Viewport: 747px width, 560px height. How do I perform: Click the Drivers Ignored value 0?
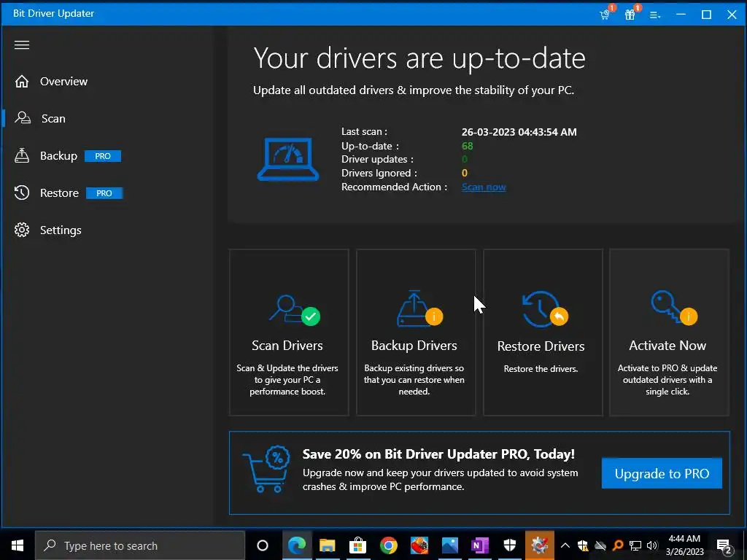coord(465,173)
